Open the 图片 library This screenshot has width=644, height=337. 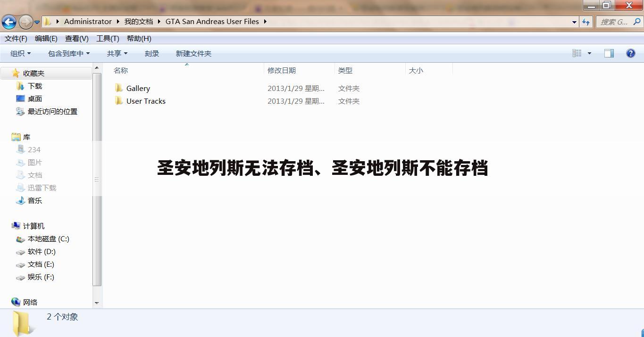click(35, 162)
